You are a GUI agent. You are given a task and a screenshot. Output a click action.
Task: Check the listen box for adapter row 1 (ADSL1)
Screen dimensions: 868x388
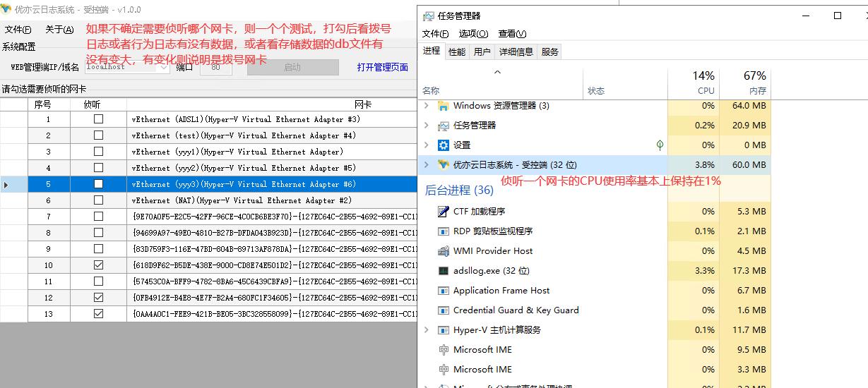click(98, 119)
